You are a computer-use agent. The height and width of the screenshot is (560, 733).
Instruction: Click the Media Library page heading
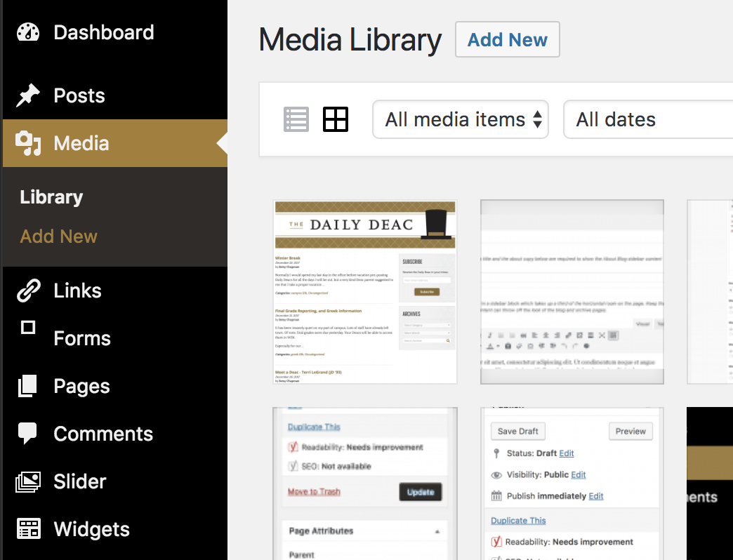click(350, 40)
